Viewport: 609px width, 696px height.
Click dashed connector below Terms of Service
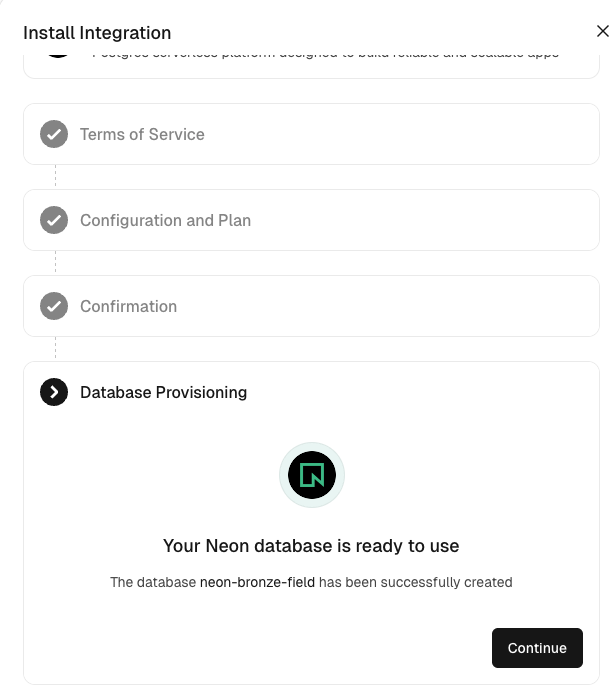point(56,177)
